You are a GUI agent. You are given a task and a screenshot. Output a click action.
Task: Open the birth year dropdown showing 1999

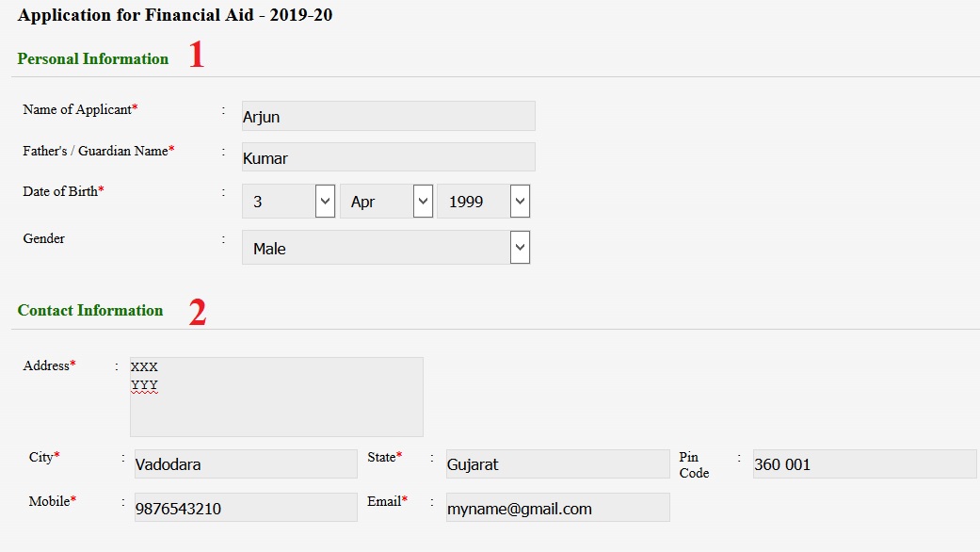[483, 201]
